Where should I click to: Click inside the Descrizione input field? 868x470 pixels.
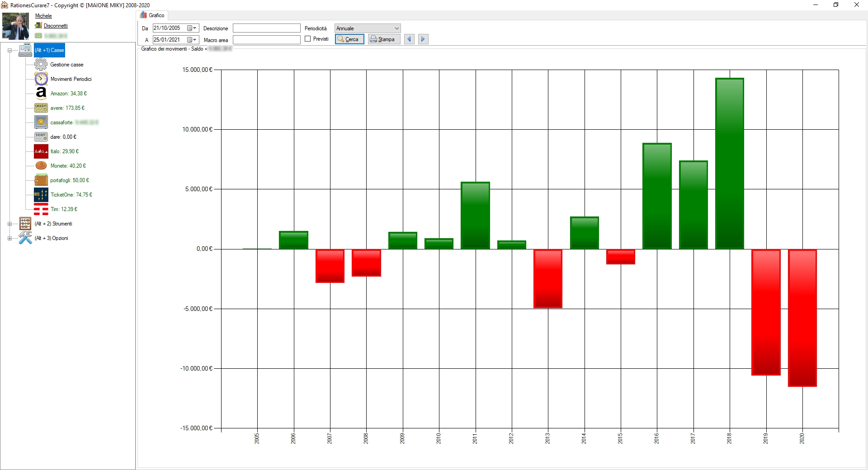click(266, 28)
